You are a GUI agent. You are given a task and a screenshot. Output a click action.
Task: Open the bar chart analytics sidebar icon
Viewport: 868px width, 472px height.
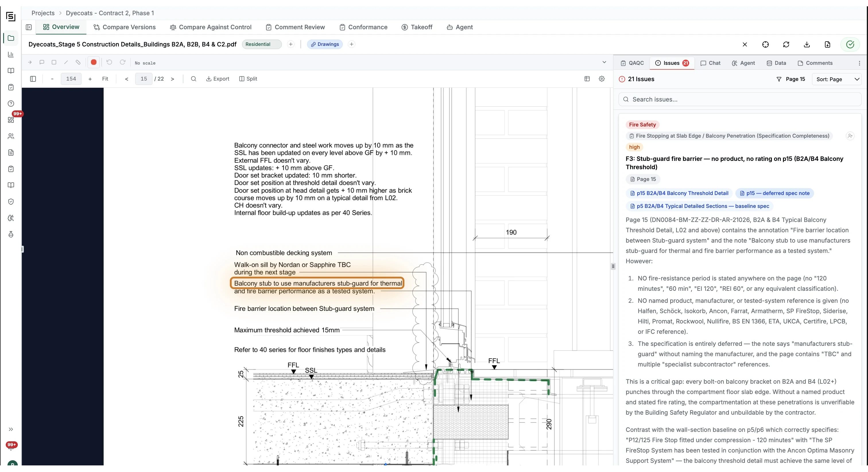click(x=11, y=54)
